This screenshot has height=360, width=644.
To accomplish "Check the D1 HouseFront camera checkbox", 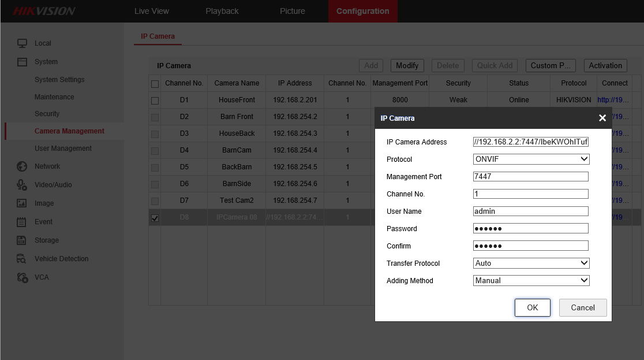I will (x=155, y=101).
